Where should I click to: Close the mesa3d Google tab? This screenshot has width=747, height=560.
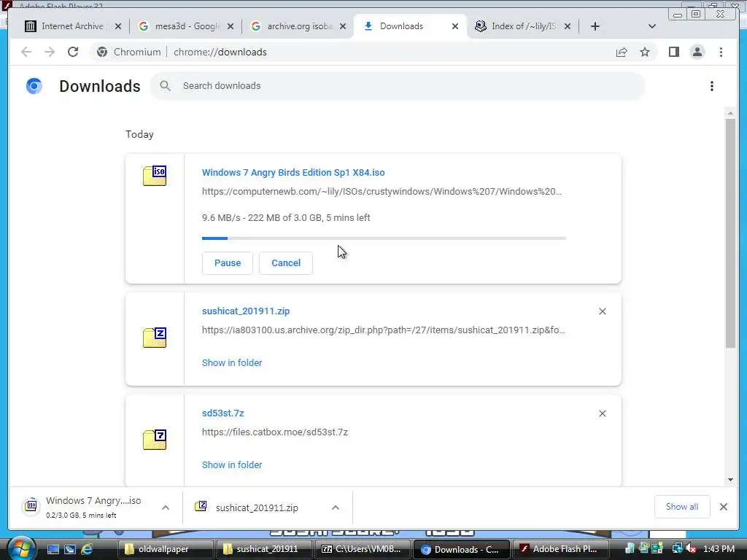click(x=231, y=26)
